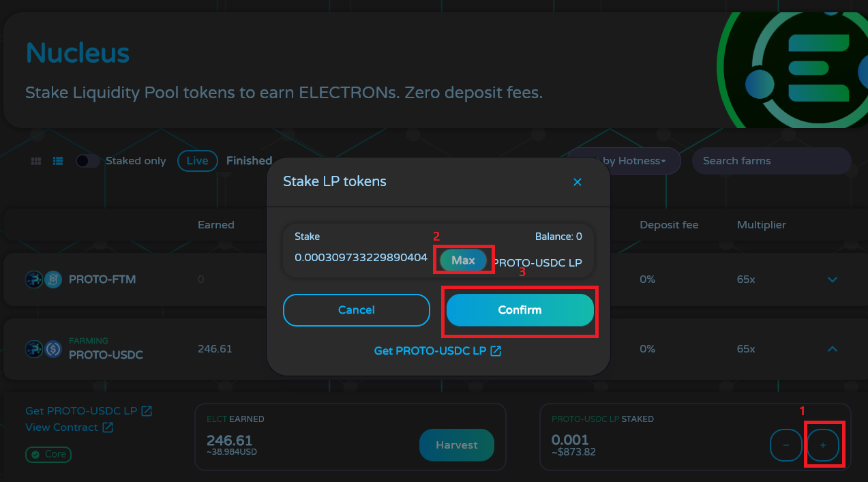Collapse the PROTO-USDC farm row
868x482 pixels.
[832, 349]
